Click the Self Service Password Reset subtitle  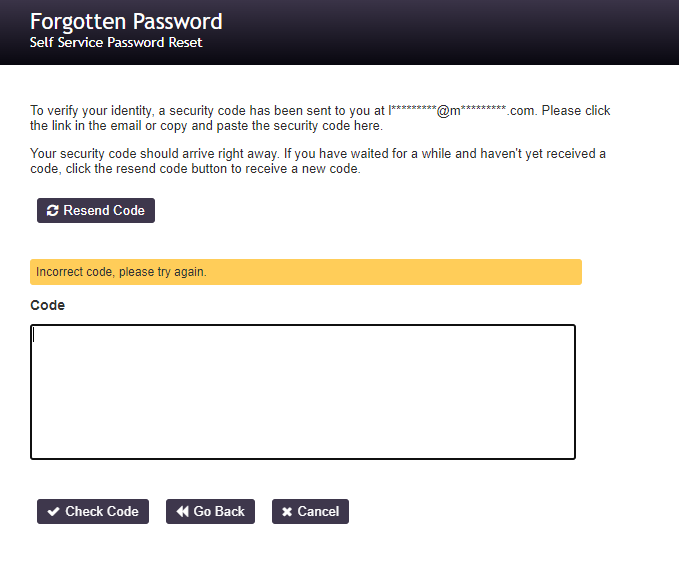(116, 44)
